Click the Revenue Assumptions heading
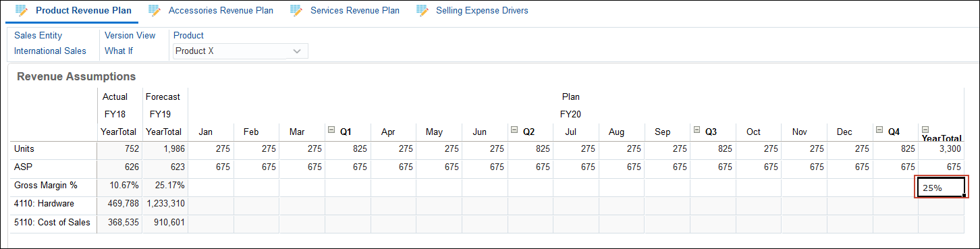 pyautogui.click(x=76, y=76)
